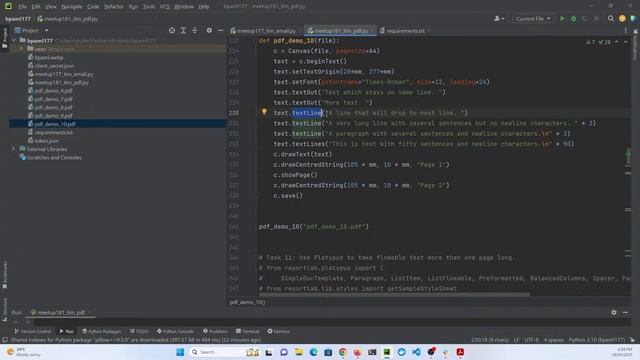The width and height of the screenshot is (640, 360).
Task: Open the Tools menu
Action: tap(149, 7)
